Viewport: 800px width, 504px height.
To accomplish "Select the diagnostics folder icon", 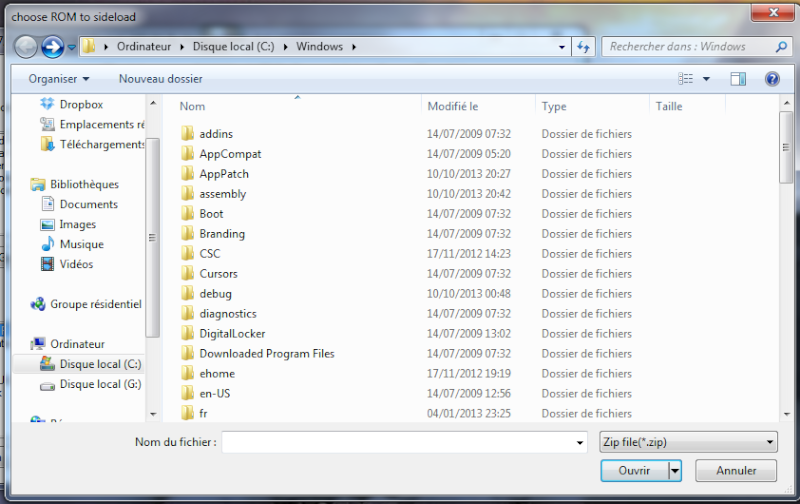I will click(x=187, y=313).
